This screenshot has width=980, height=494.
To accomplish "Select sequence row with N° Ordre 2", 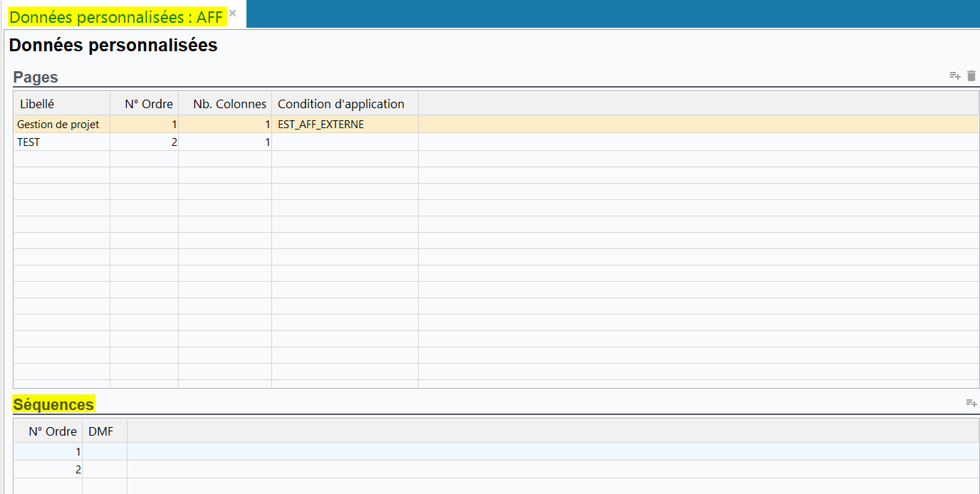I will [x=48, y=470].
